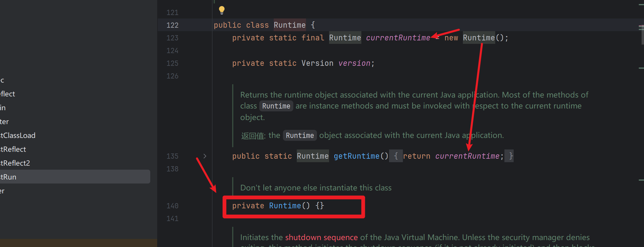Select the highlighted tree row ending in 'tRun'
The image size is (644, 247).
(75, 177)
